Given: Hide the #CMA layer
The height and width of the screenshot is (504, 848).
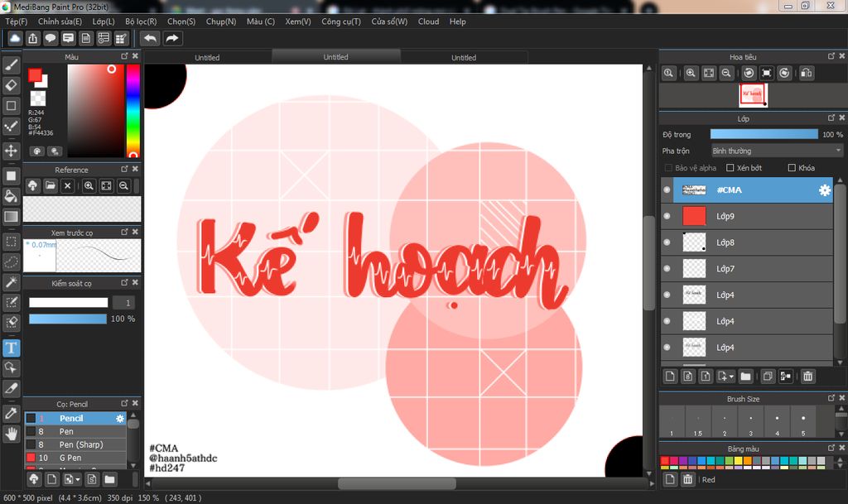Looking at the screenshot, I should pyautogui.click(x=667, y=190).
